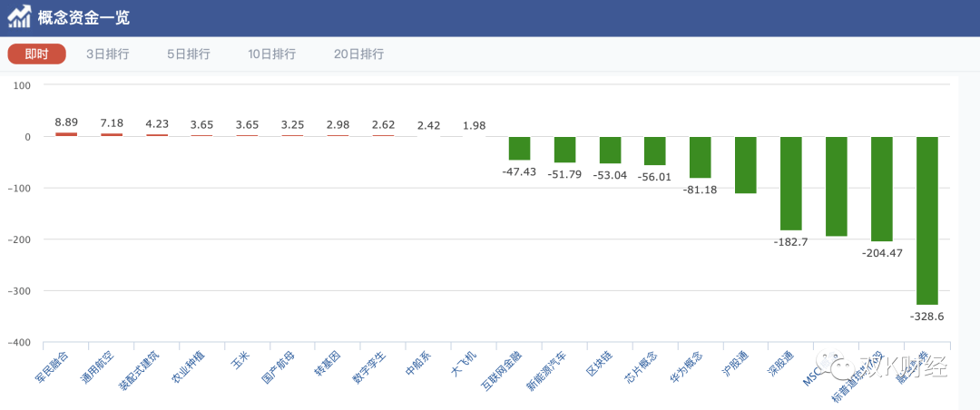Screen dimensions: 980x410
Task: Click the 概念资金一览 header title
Action: tap(83, 17)
